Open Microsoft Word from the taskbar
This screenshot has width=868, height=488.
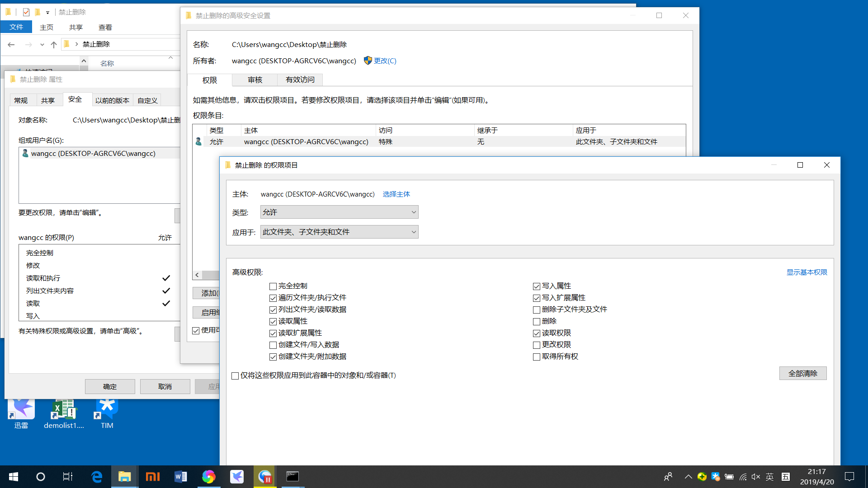point(180,476)
